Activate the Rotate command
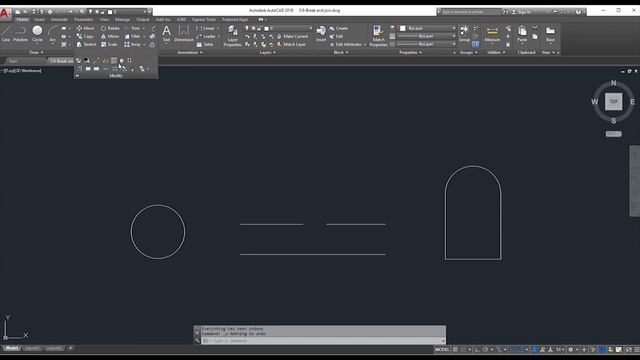Viewport: 640px width, 360px height. 110,28
